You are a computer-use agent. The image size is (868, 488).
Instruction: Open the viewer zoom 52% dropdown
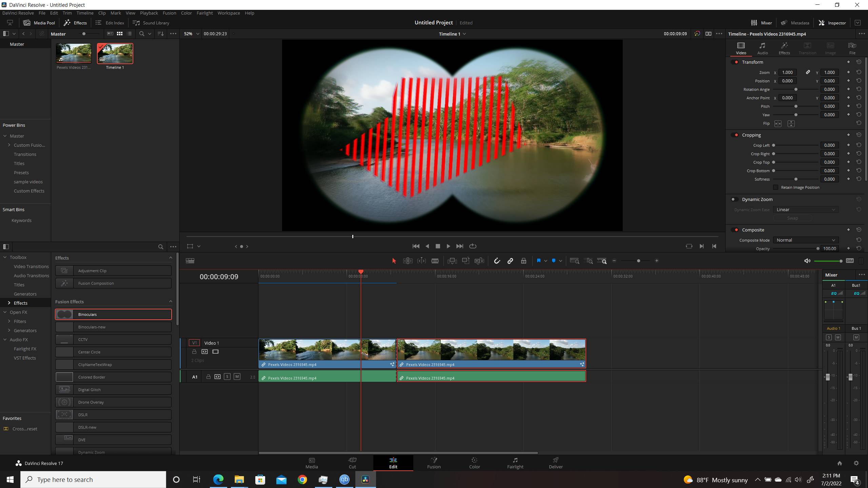coord(191,34)
